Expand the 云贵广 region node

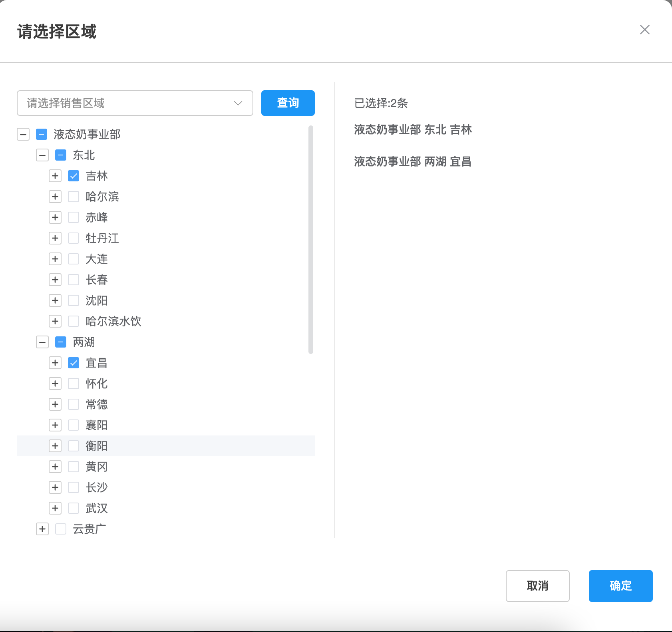[42, 529]
